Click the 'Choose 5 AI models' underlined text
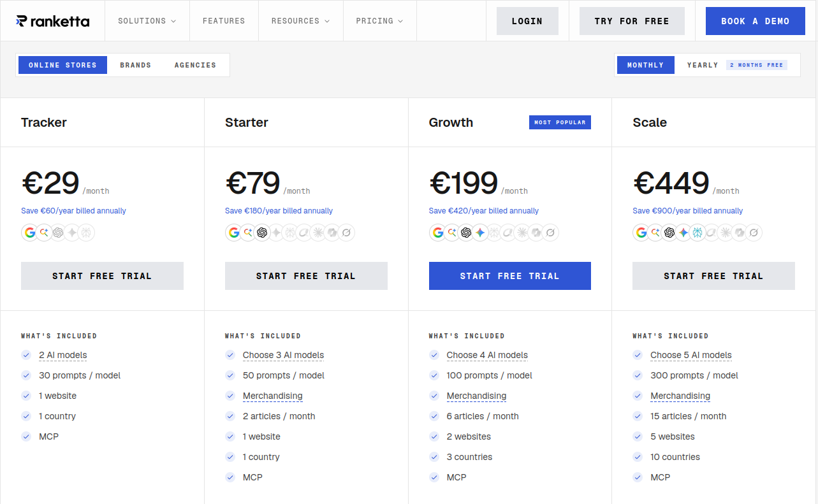Image resolution: width=818 pixels, height=504 pixels. (x=691, y=355)
